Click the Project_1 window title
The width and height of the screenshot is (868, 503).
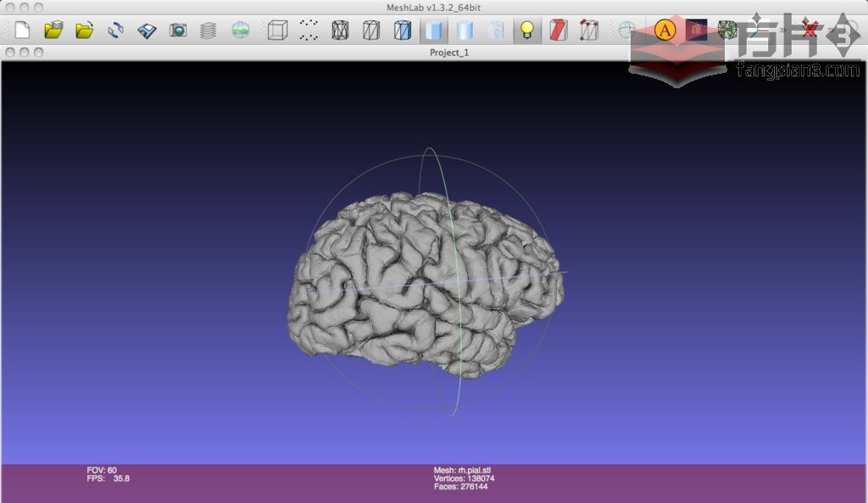point(449,53)
